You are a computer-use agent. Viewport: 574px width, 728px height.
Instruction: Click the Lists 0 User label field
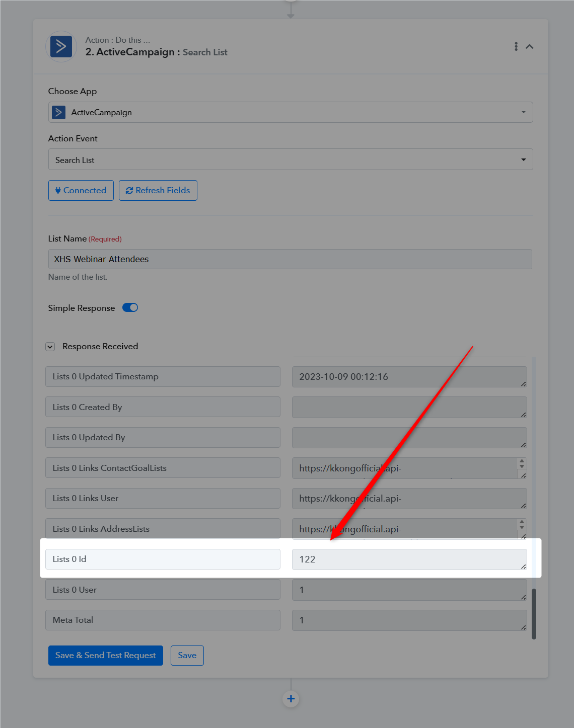click(163, 590)
